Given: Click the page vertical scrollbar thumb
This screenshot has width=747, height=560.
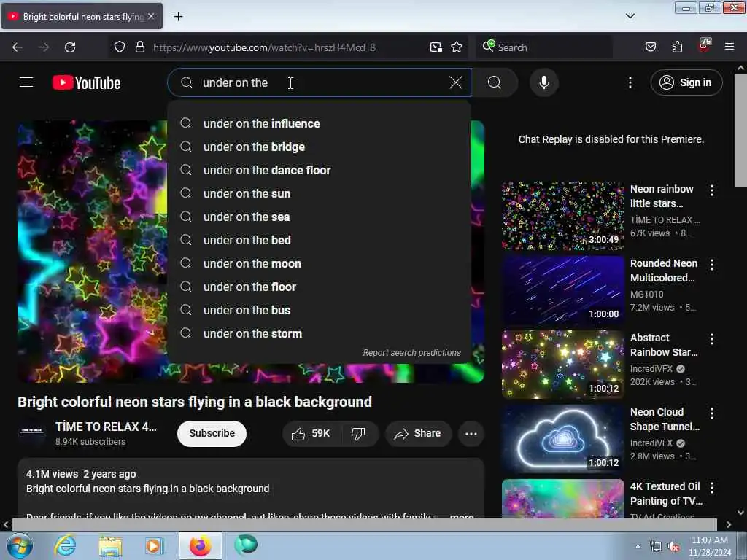Looking at the screenshot, I should (x=740, y=131).
